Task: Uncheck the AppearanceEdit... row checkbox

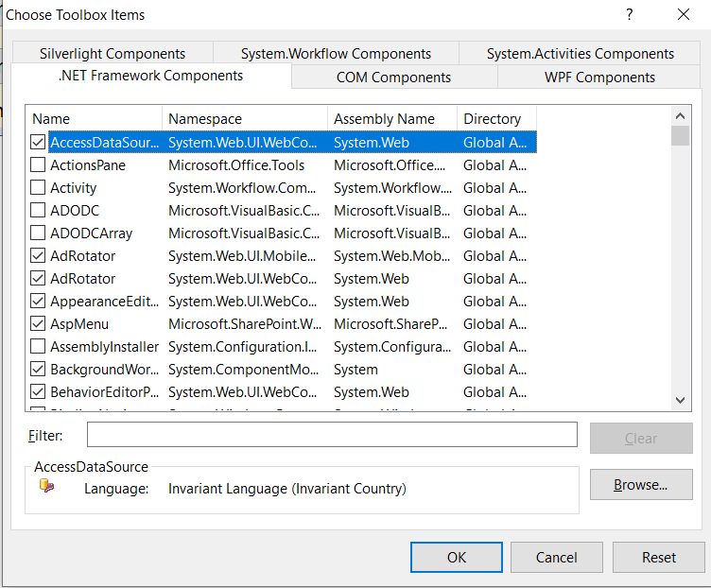Action: pyautogui.click(x=38, y=301)
